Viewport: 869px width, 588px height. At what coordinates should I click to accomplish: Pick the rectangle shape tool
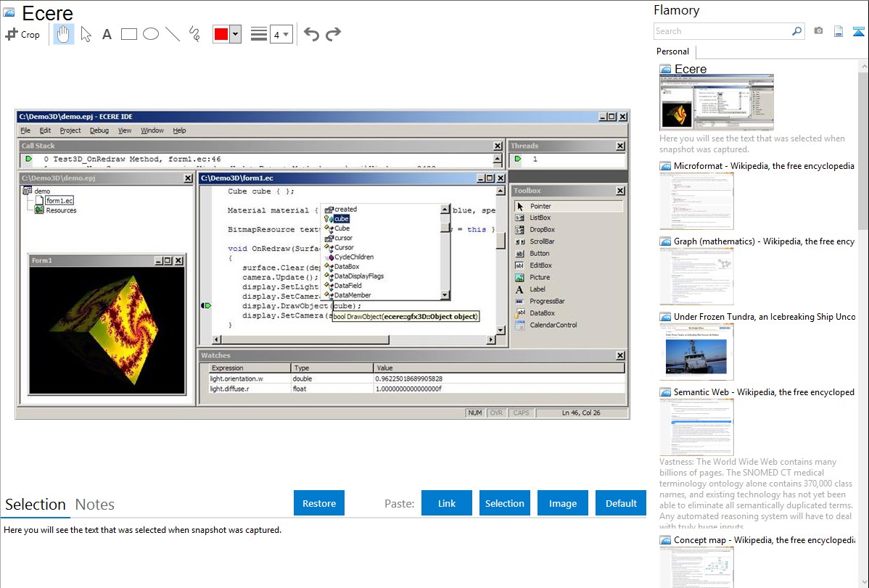[x=129, y=34]
